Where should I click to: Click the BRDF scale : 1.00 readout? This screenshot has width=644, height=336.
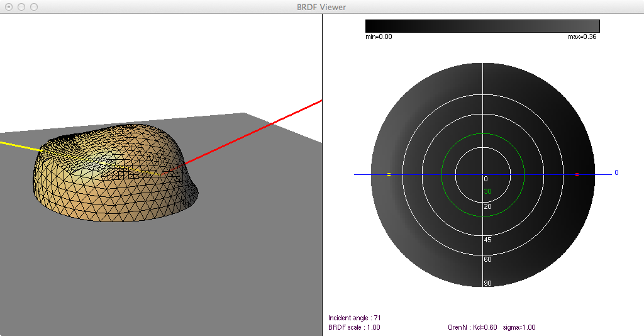click(354, 327)
